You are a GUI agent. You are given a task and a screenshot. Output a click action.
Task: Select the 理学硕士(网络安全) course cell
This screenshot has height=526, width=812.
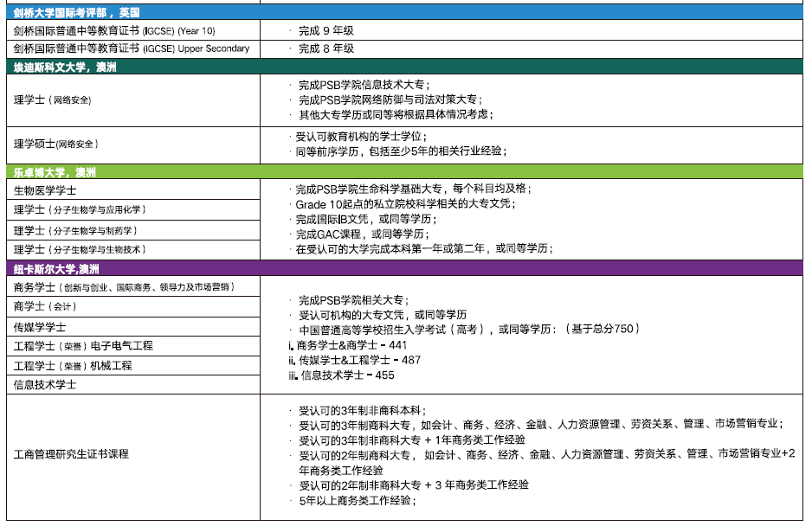tap(133, 144)
